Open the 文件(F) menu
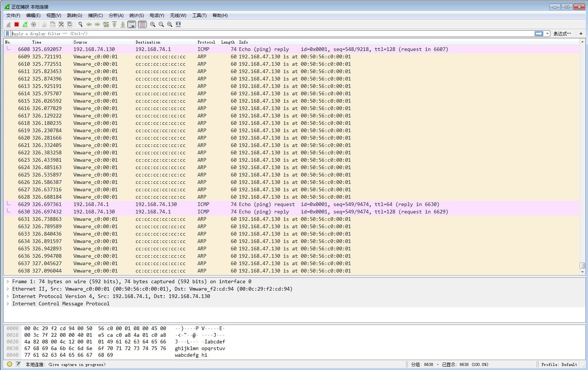The image size is (588, 370). pos(13,16)
